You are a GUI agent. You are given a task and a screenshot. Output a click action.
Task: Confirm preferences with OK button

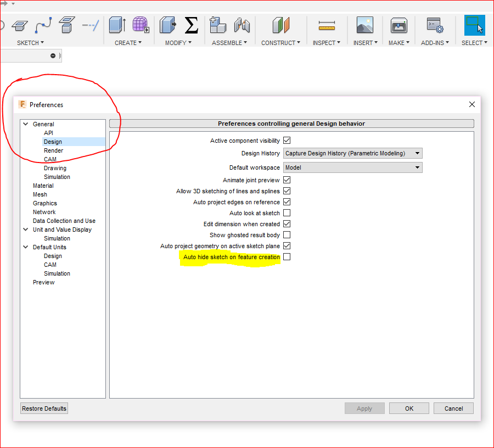coord(409,408)
